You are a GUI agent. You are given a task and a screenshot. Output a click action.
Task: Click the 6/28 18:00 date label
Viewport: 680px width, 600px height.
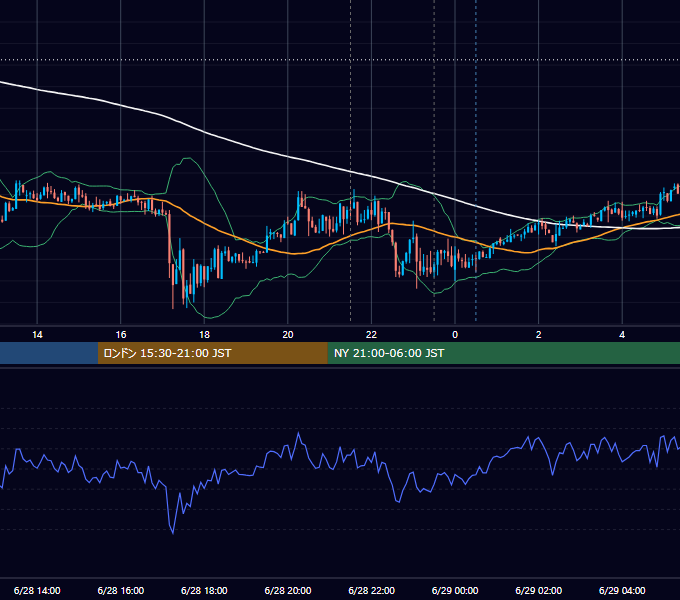pyautogui.click(x=204, y=590)
